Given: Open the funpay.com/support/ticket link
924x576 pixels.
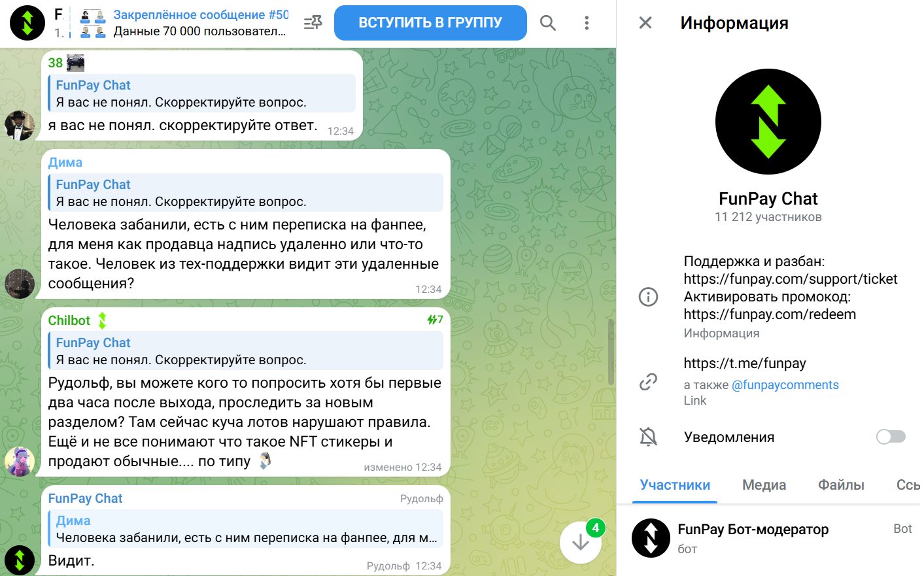Looking at the screenshot, I should click(791, 279).
